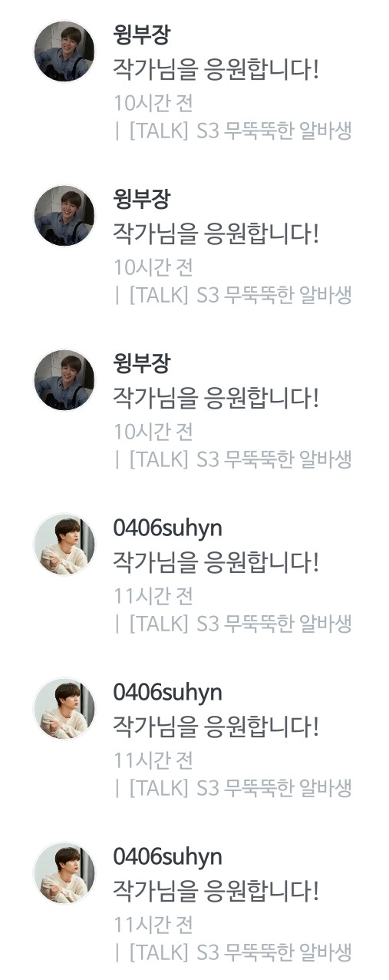Viewport: 389px width, 980px height.
Task: Tap the first 0406suhyn profile avatar
Action: pos(64,545)
